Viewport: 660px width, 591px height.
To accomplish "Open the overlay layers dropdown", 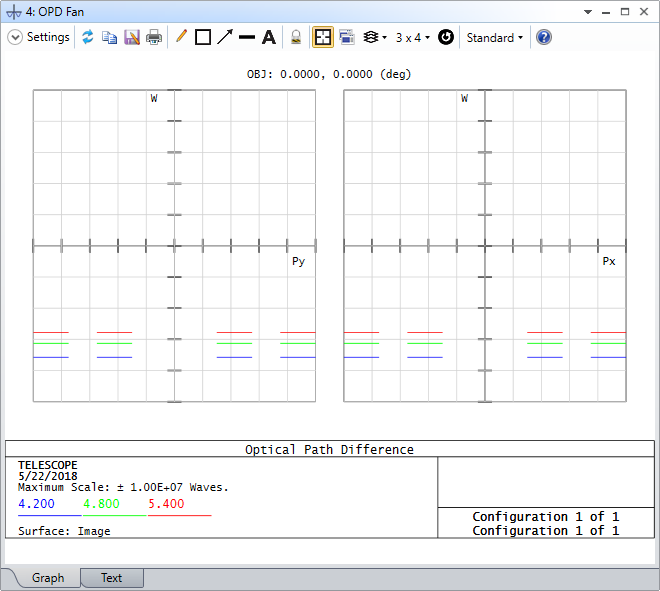I will [375, 37].
